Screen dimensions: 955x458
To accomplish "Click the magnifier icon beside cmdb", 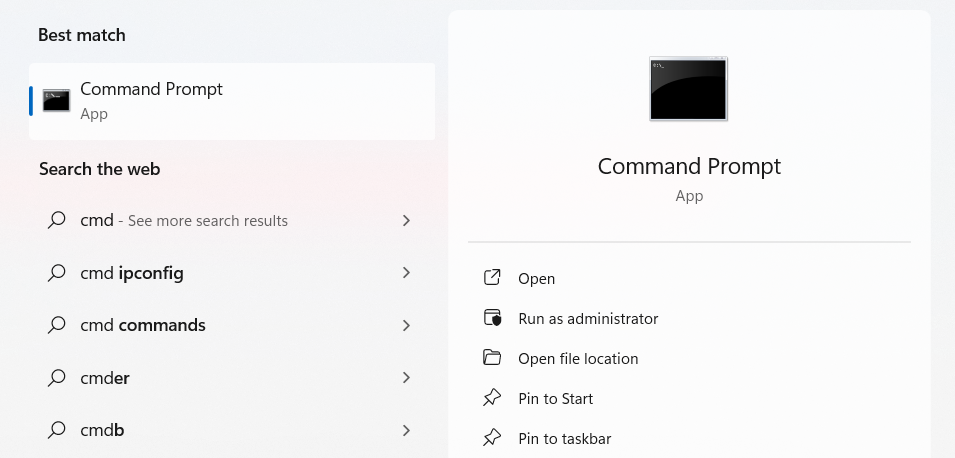I will pyautogui.click(x=57, y=431).
